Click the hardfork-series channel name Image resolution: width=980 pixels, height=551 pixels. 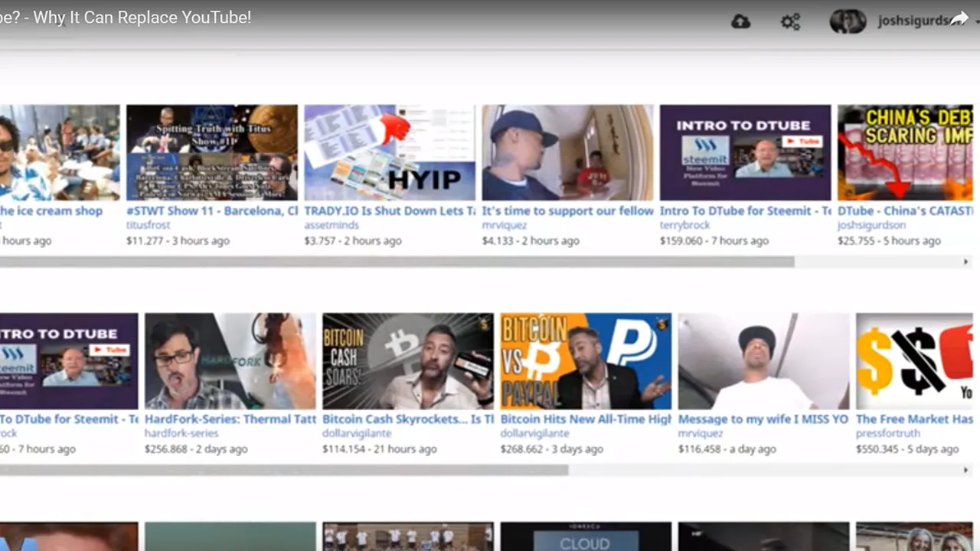pos(181,433)
